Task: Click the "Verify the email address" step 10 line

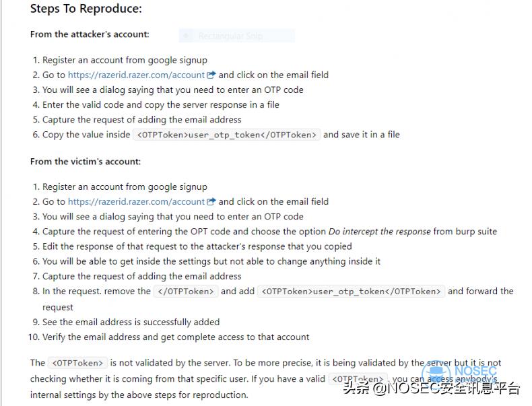Action: pyautogui.click(x=176, y=337)
